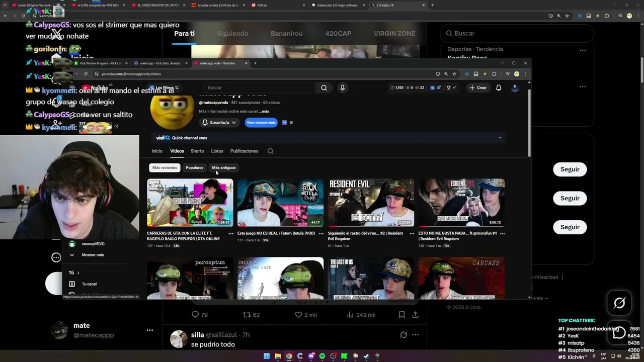Click the first Seguir button on X
Screen dimensions: 644x362
click(x=570, y=169)
